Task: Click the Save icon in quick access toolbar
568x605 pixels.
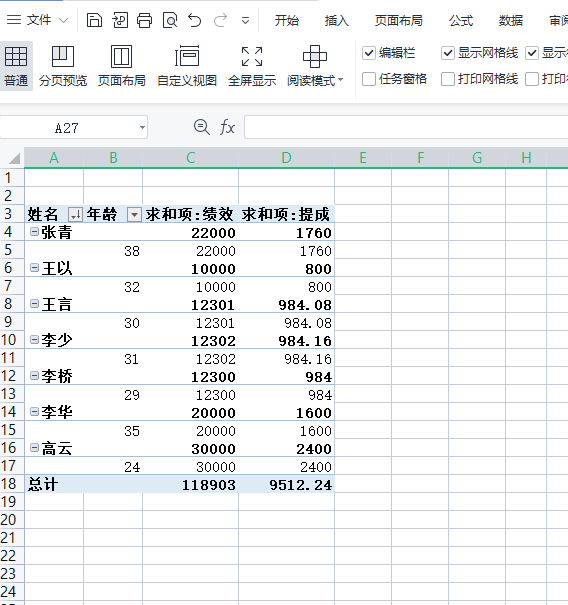Action: click(94, 20)
